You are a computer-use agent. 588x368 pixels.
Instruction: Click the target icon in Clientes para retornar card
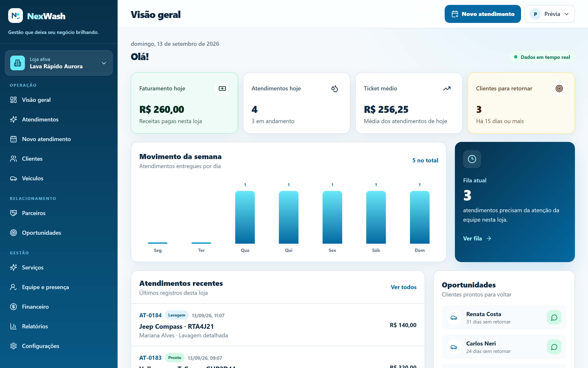click(x=559, y=88)
